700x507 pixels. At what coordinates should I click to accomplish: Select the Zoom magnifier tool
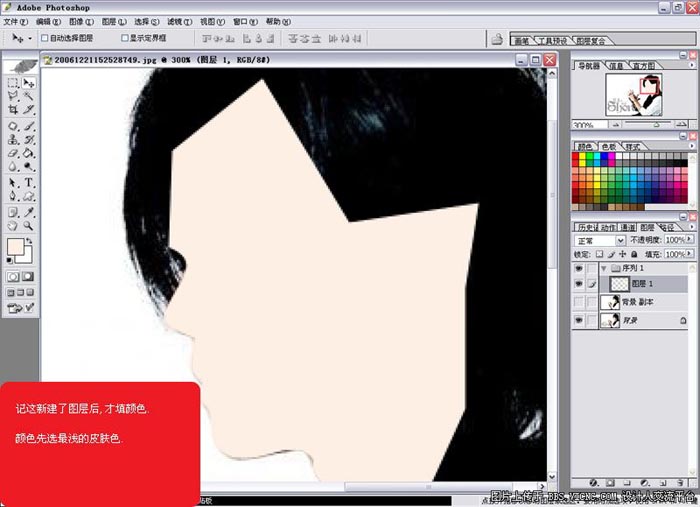tap(29, 226)
